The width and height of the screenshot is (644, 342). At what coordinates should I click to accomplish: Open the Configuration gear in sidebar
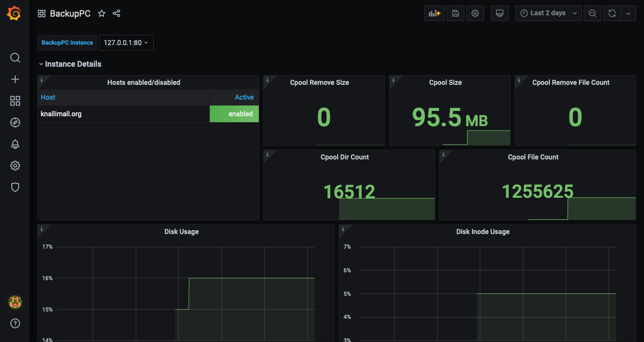tap(15, 166)
